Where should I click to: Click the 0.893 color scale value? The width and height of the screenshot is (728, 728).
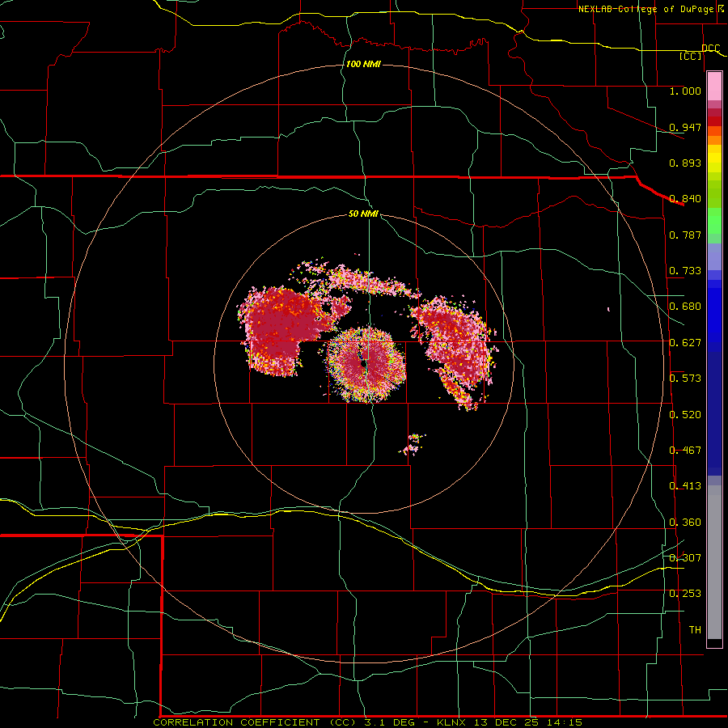[x=685, y=163]
